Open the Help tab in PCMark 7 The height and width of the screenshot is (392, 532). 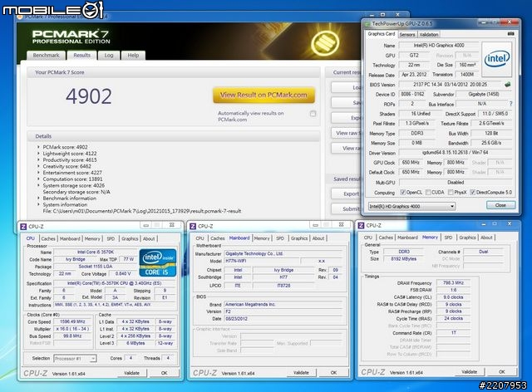coord(133,56)
